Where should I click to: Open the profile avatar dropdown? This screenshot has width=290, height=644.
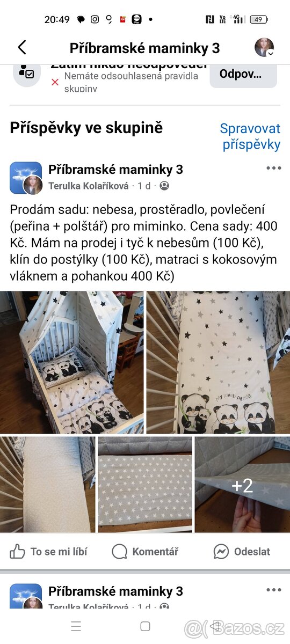click(264, 47)
